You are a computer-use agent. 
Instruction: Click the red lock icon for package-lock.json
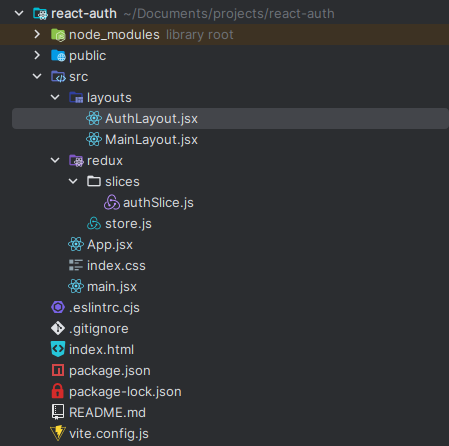click(x=58, y=391)
